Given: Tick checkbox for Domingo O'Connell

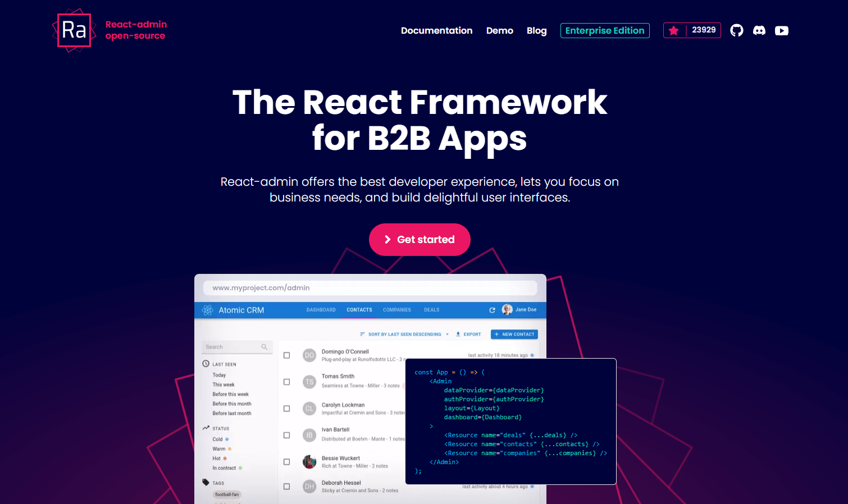Looking at the screenshot, I should (x=287, y=355).
